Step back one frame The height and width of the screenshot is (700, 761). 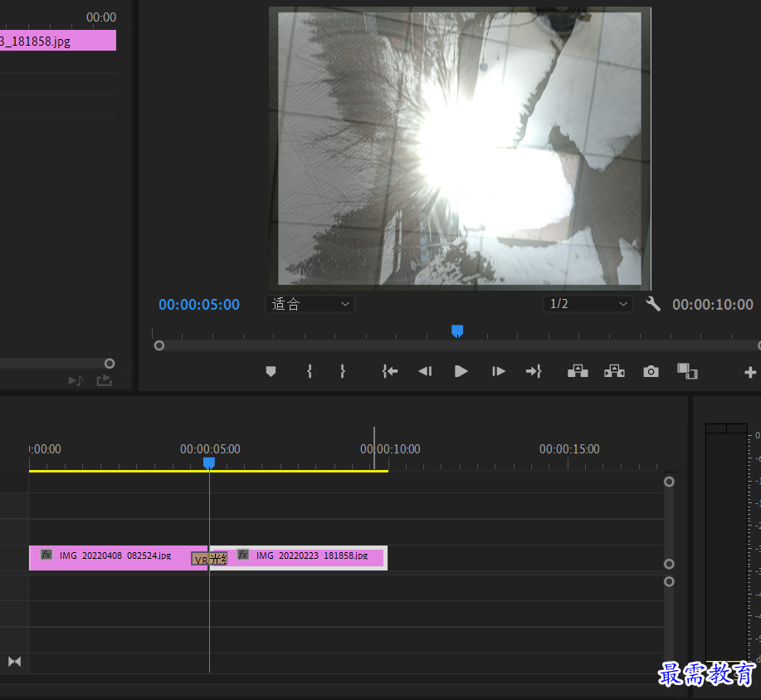coord(425,372)
